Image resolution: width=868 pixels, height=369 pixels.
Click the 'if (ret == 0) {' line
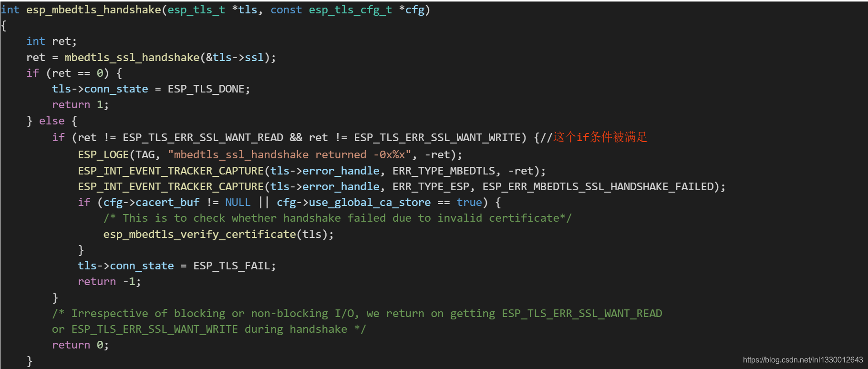click(x=74, y=73)
